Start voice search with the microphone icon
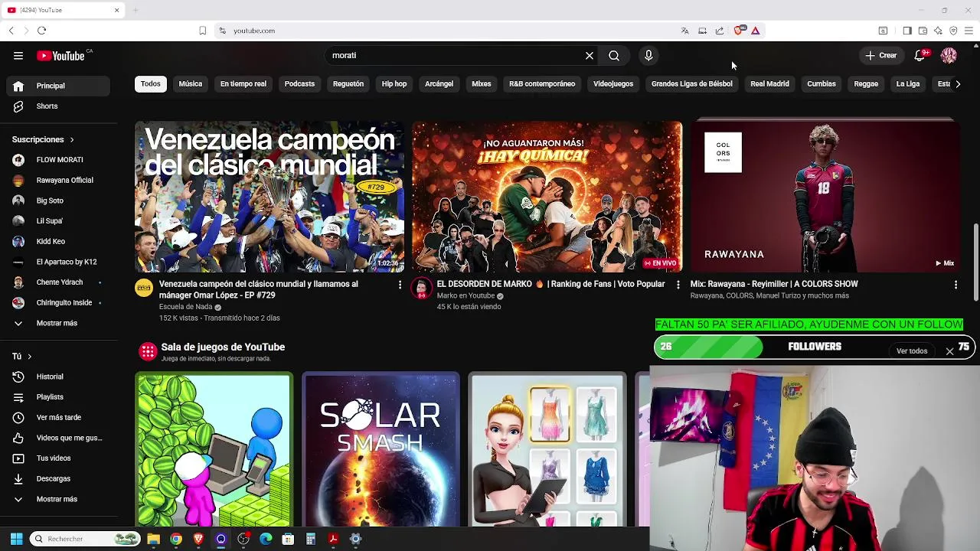 pos(648,55)
